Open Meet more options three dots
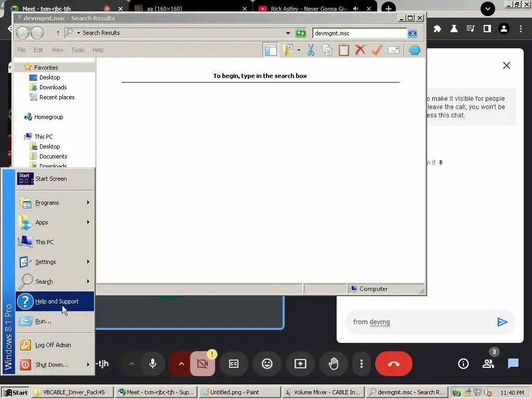532x399 pixels. (362, 364)
